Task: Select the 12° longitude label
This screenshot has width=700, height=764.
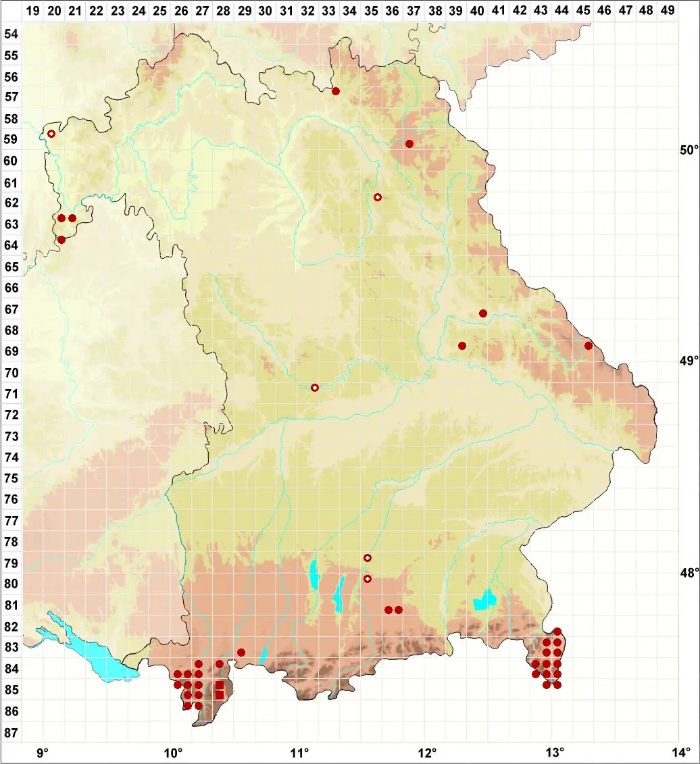Action: tap(427, 753)
